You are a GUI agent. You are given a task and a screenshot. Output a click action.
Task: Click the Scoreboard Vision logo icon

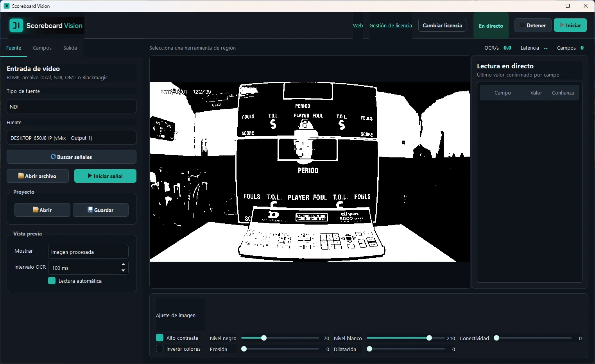pyautogui.click(x=16, y=26)
